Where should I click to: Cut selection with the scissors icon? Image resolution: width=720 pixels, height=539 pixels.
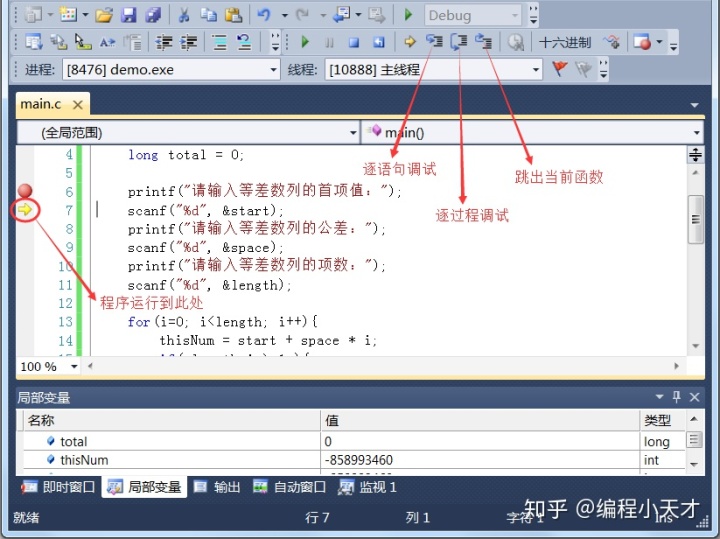[184, 15]
